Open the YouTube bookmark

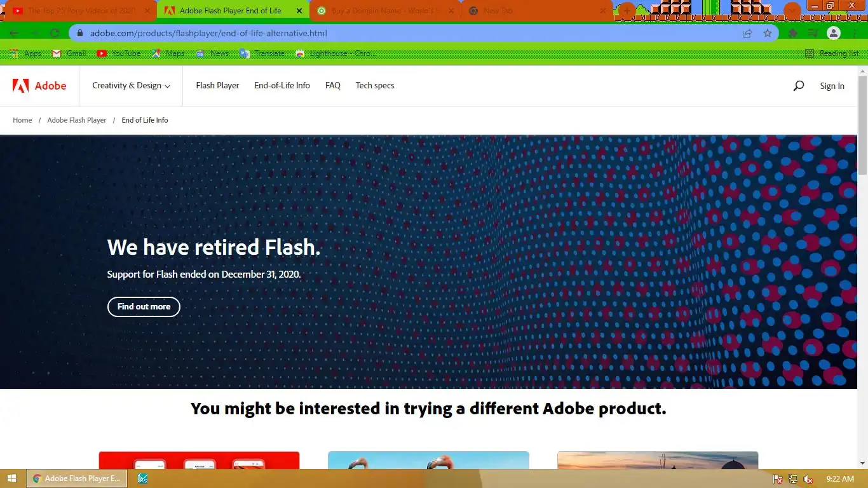[x=119, y=53]
